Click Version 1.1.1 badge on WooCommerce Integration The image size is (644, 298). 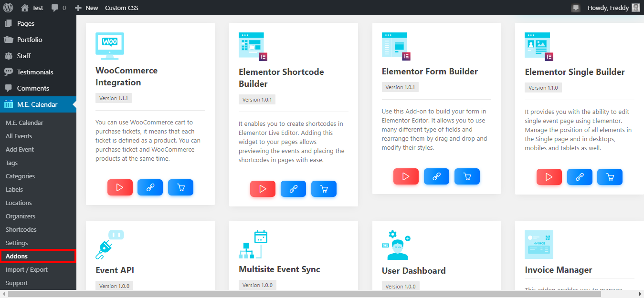(x=114, y=98)
